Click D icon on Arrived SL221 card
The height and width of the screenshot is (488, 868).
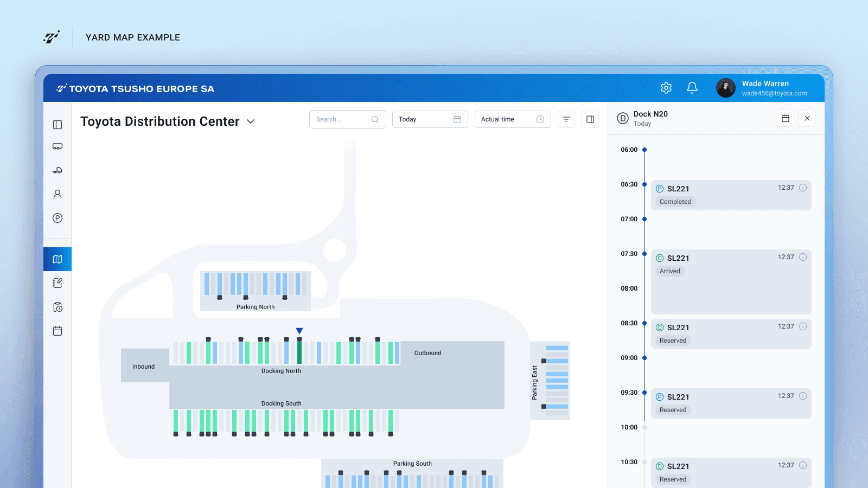click(x=660, y=258)
